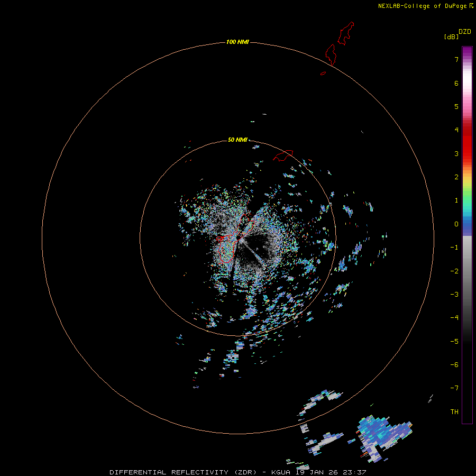Click the positive 7 tick label on the scale
476x476 pixels.
(456, 59)
